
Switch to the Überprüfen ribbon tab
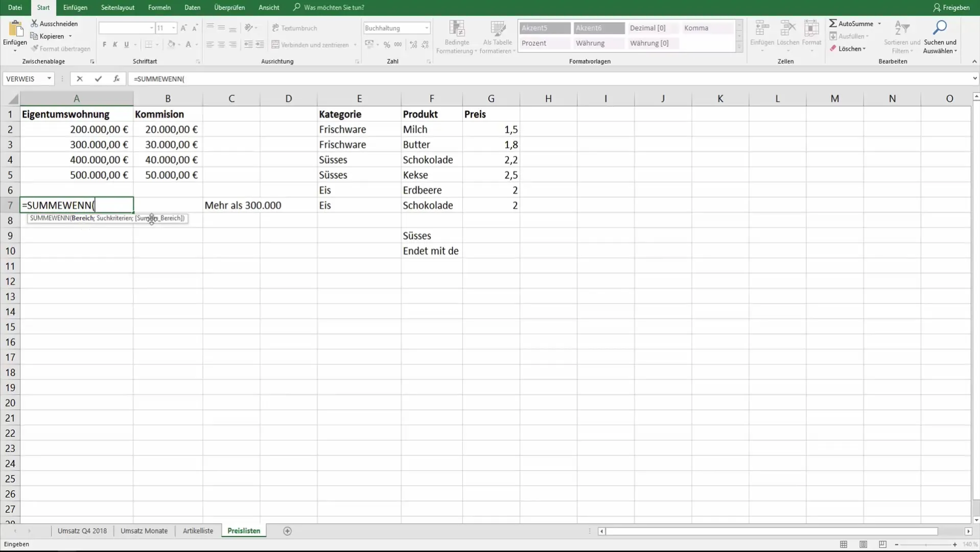pyautogui.click(x=229, y=8)
